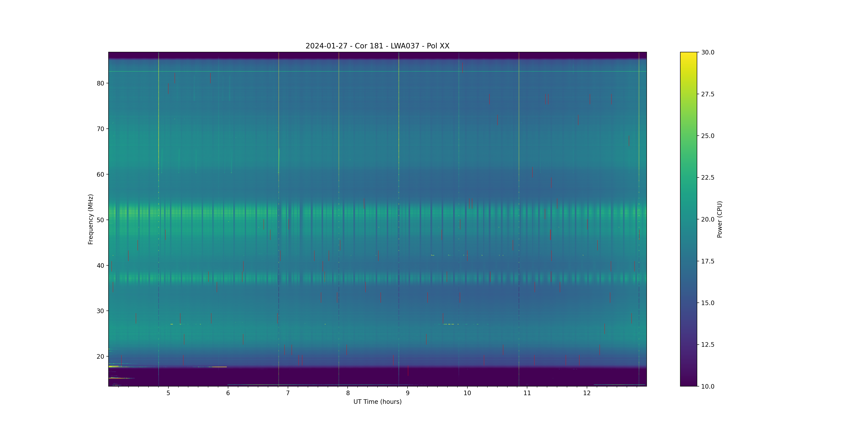This screenshot has height=434, width=868.
Task: Click the y-axis tick label 50
Action: coord(100,220)
